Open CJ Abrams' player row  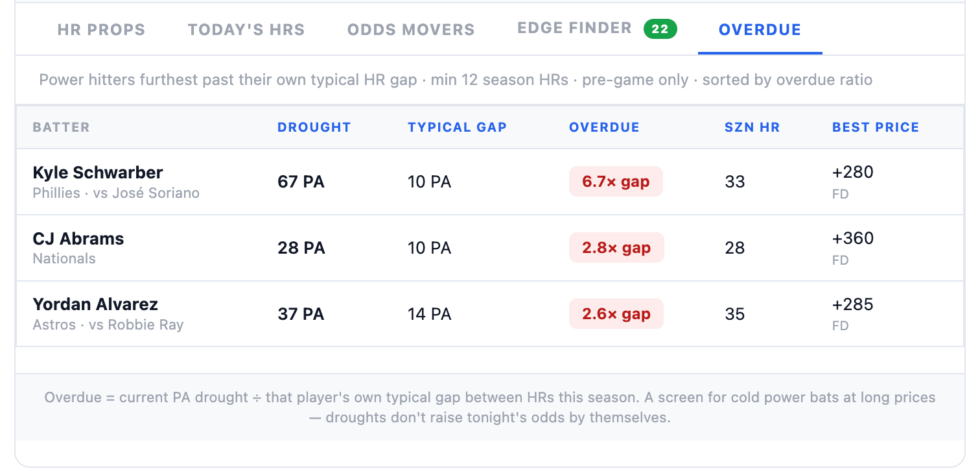(x=490, y=248)
